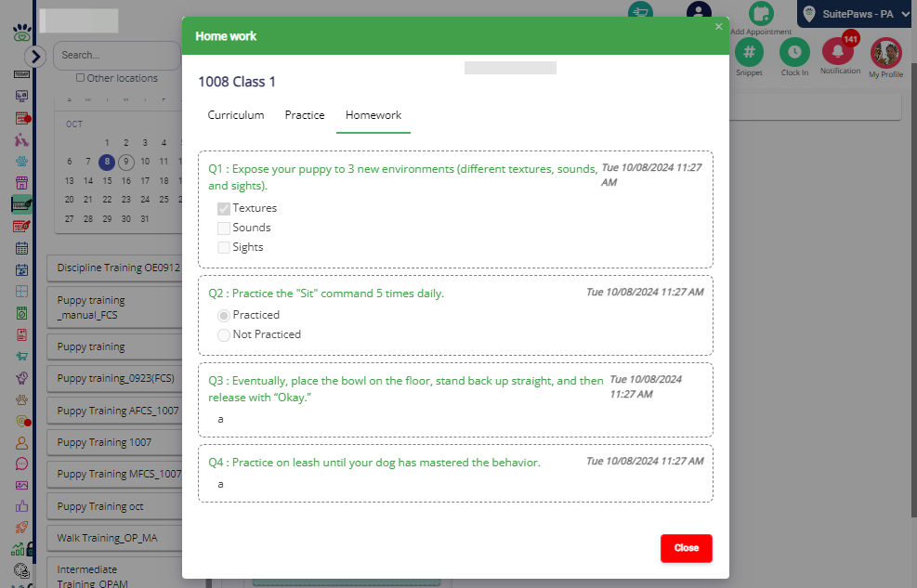This screenshot has height=588, width=917.
Task: Open Puppy training _manual_FCS class
Action: [x=114, y=307]
